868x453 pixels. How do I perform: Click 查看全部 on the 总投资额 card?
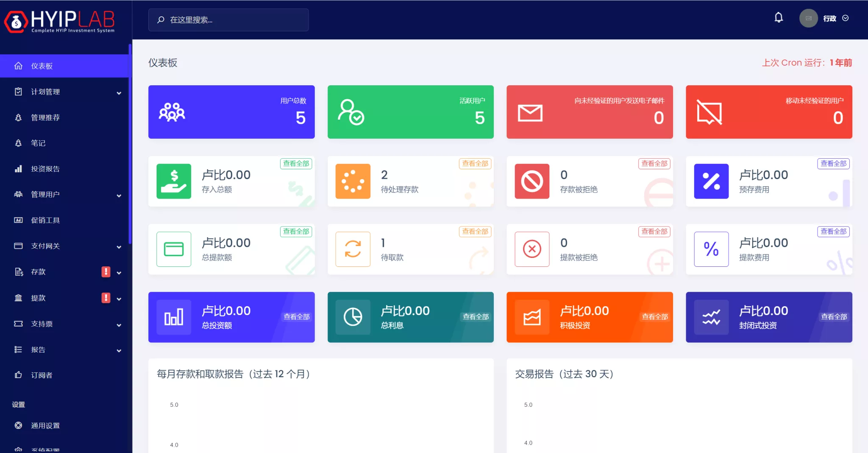[296, 317]
